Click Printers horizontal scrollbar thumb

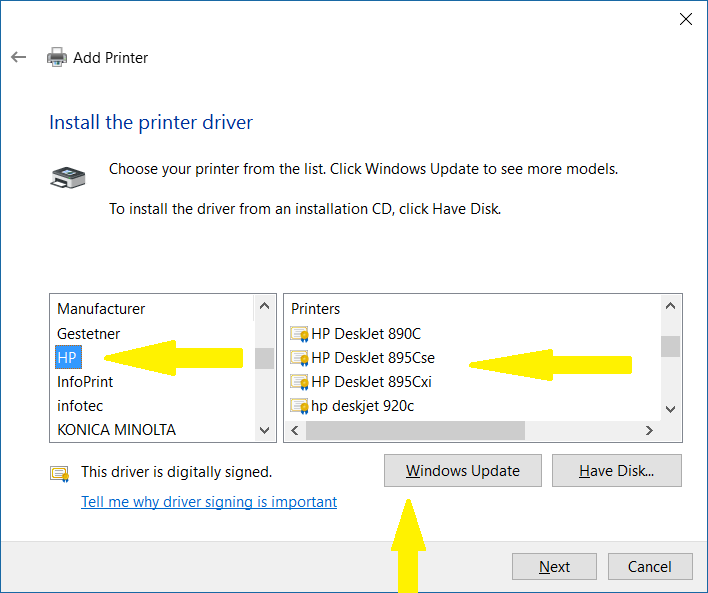(415, 430)
